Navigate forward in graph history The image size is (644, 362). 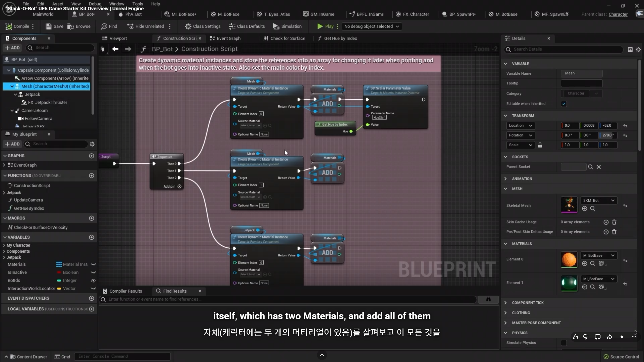(x=128, y=49)
